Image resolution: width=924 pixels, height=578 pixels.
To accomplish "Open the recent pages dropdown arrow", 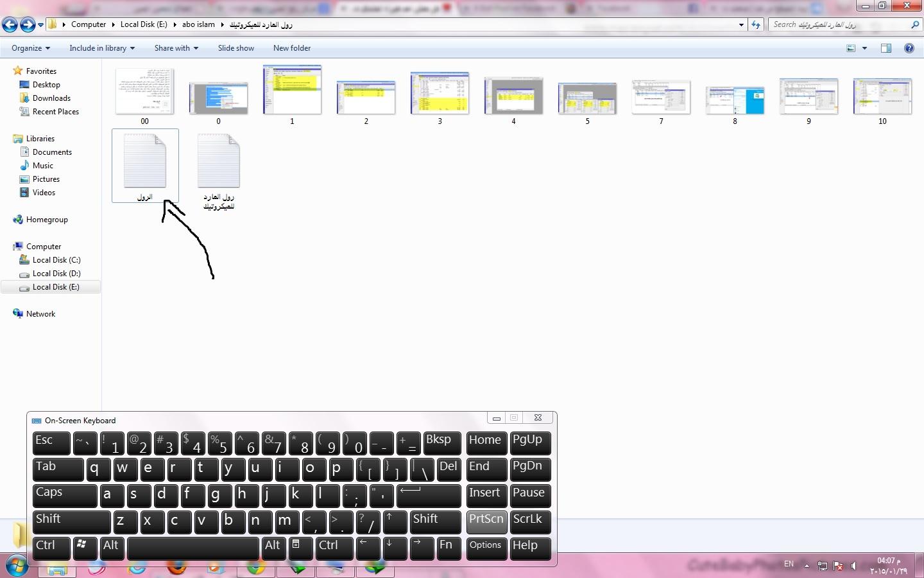I will [40, 25].
